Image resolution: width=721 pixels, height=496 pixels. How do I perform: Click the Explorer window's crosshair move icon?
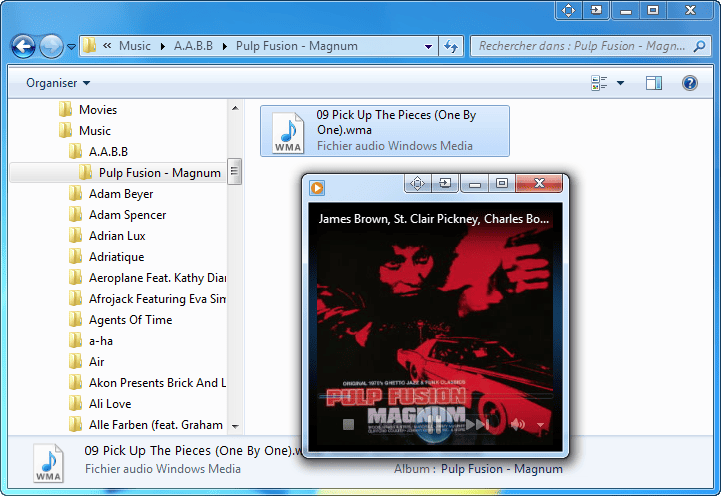point(569,10)
